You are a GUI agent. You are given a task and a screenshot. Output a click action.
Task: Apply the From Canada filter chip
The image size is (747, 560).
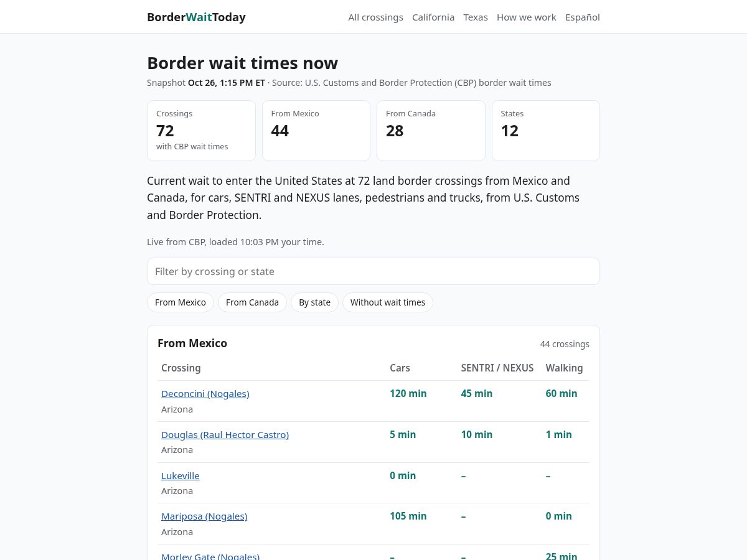tap(252, 302)
